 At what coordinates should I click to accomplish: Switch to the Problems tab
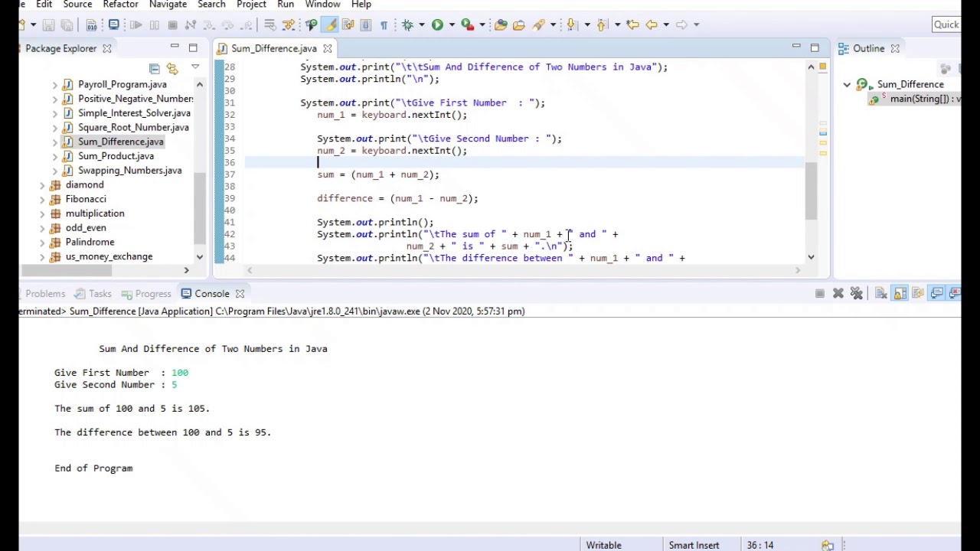click(45, 294)
